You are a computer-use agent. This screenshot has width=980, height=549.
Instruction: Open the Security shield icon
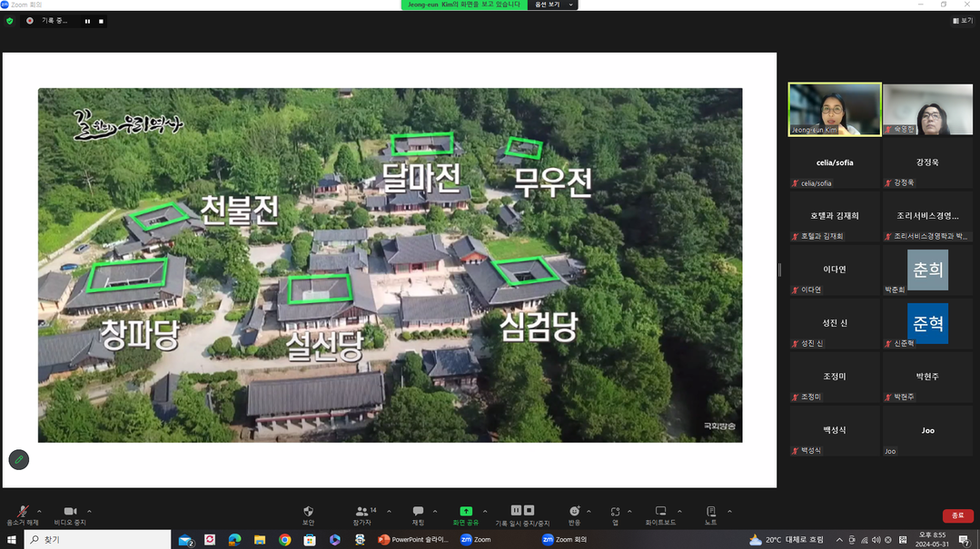308,513
